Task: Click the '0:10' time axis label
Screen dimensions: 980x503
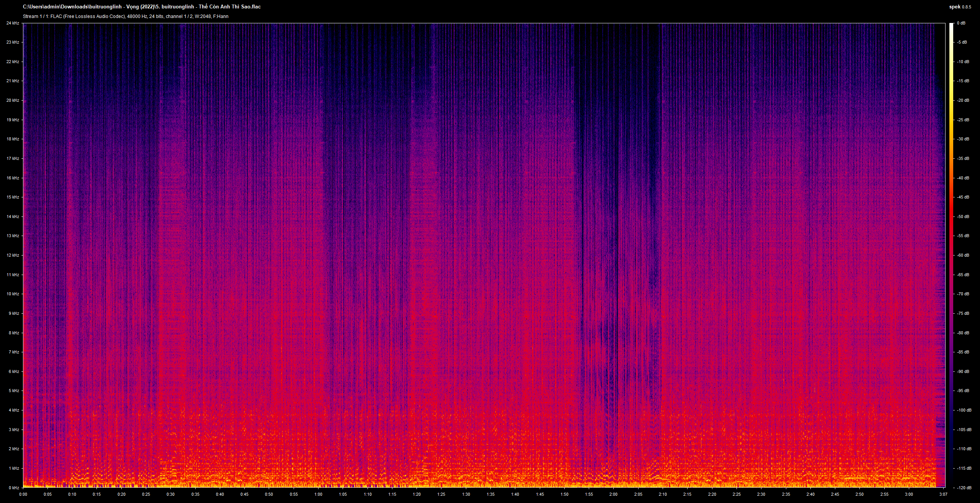Action: (x=72, y=494)
